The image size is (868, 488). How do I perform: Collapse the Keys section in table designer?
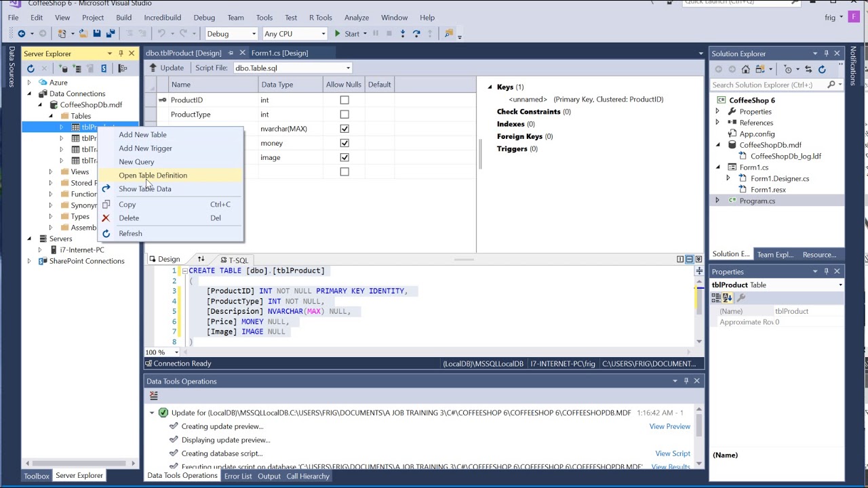tap(490, 87)
